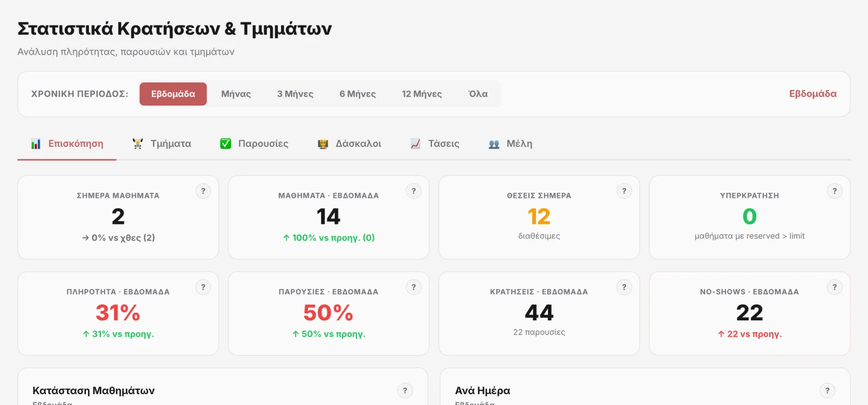Screen dimensions: 868x405
Task: Click the value 2 in Σήμερα Μαθήματα
Action: click(x=118, y=217)
